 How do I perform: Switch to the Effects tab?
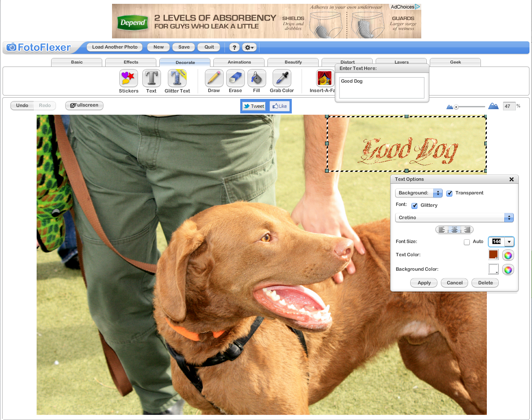point(131,62)
